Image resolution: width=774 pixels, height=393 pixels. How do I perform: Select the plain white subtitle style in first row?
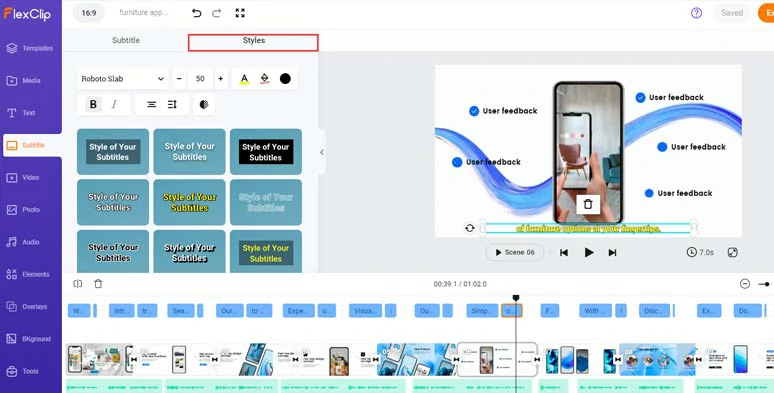point(190,152)
